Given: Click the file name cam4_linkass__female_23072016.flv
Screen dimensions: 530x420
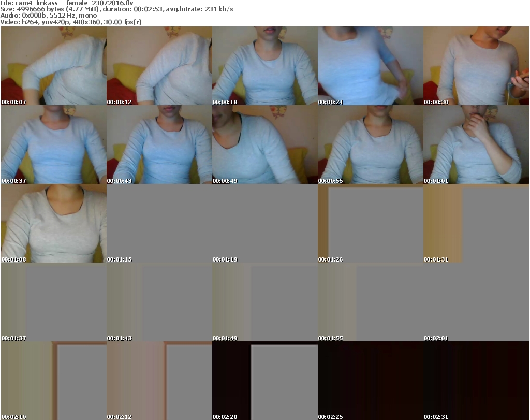Looking at the screenshot, I should (74, 3).
